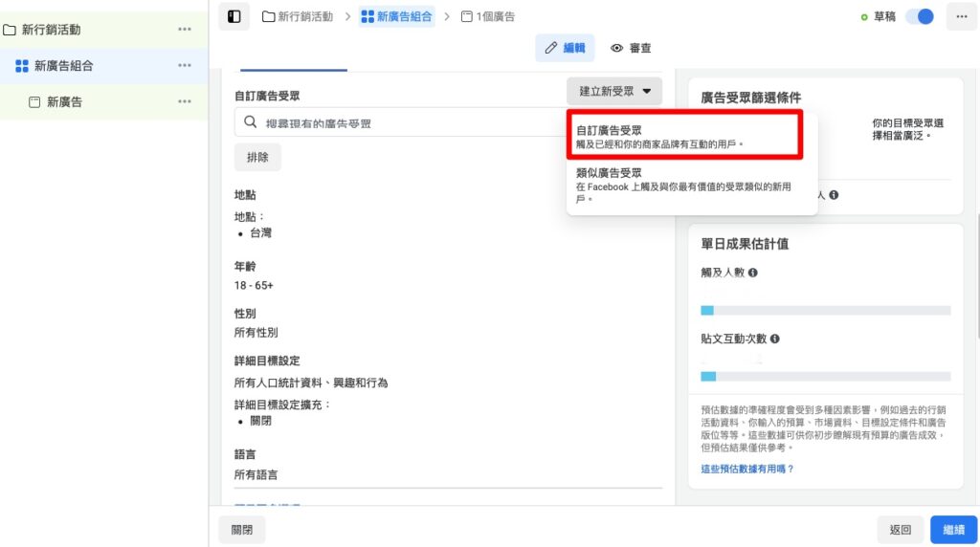Image resolution: width=980 pixels, height=547 pixels.
Task: Open options for 新行銷活動 in sidebar
Action: click(185, 30)
